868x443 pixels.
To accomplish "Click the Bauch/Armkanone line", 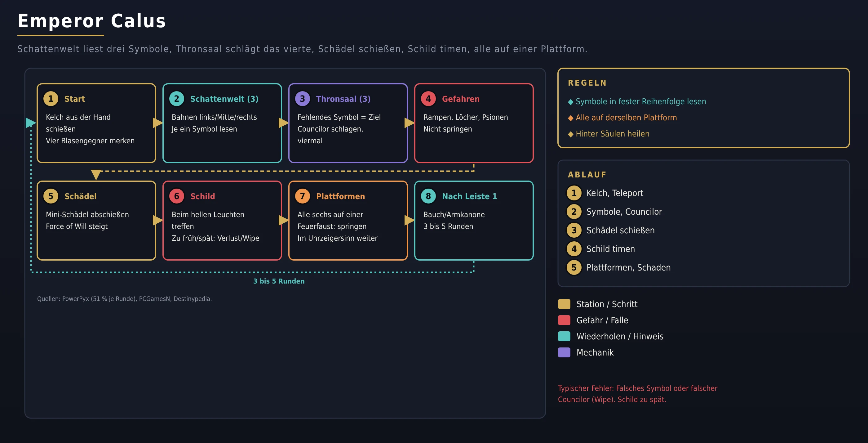I will tap(454, 214).
